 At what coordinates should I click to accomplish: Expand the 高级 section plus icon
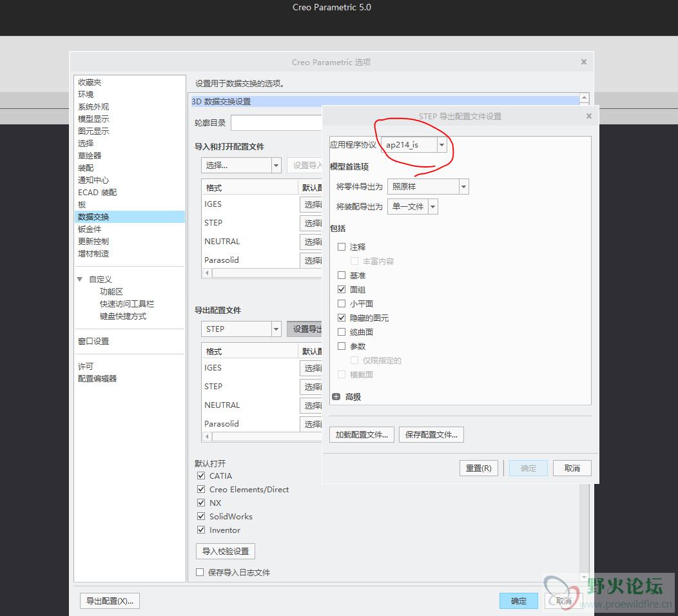coord(336,396)
